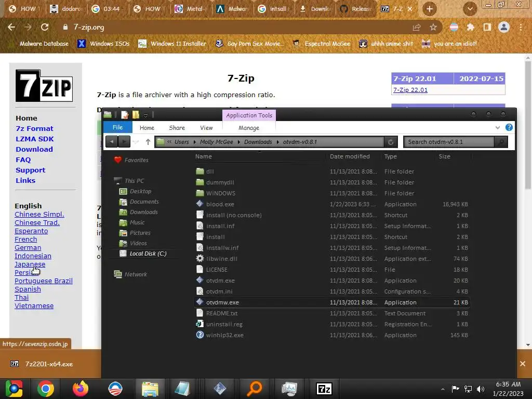Sort files by Name column header
This screenshot has height=399, width=532.
tap(204, 156)
